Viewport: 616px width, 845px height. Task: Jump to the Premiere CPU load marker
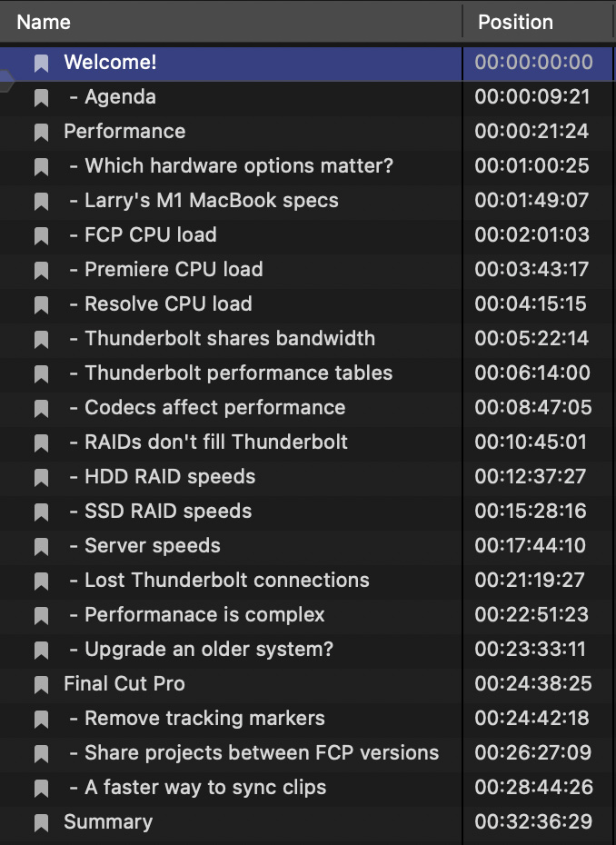tap(308, 270)
